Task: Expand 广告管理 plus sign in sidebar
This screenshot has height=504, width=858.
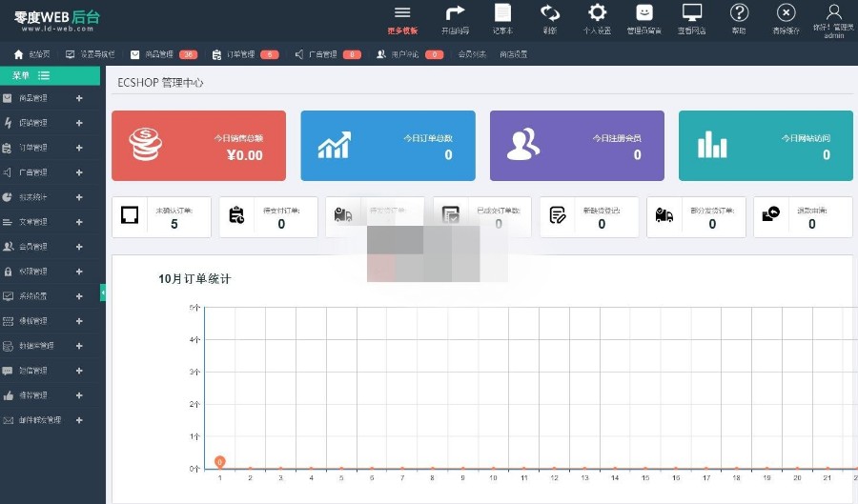Action: (79, 172)
